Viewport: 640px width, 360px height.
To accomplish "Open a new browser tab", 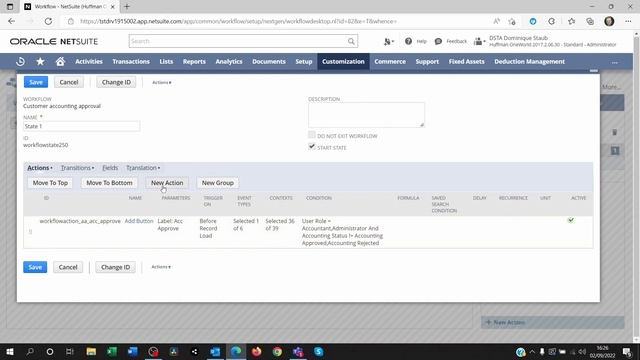I will tap(127, 7).
